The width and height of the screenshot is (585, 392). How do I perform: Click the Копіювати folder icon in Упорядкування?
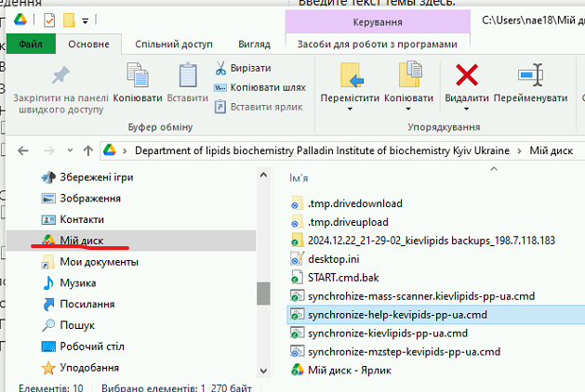409,74
